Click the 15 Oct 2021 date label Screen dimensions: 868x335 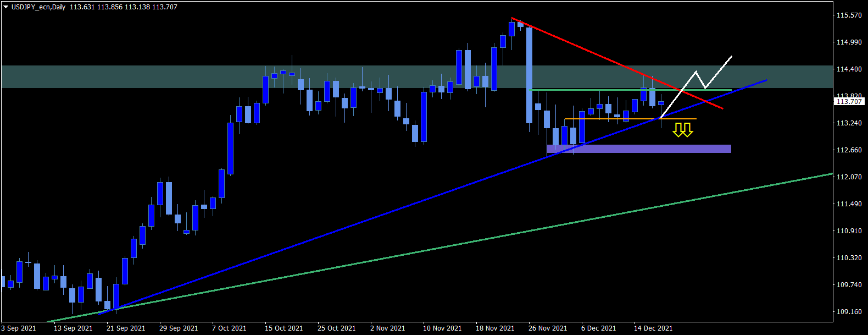284,328
